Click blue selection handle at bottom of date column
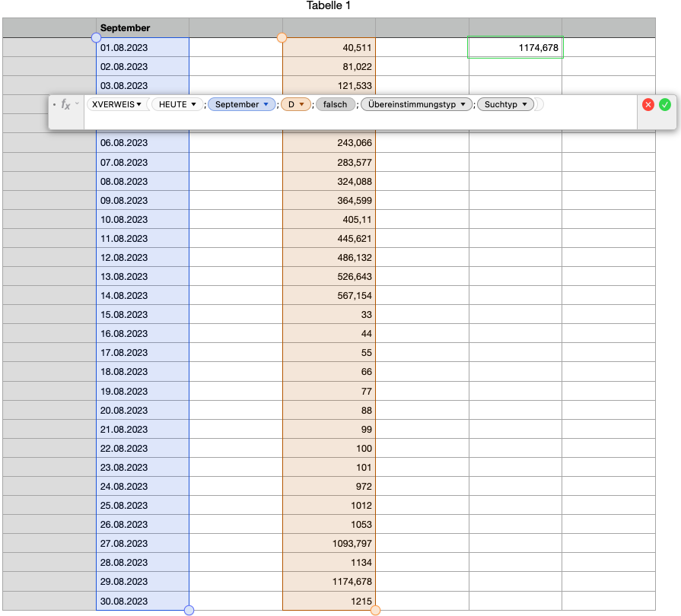Screen dimensions: 681x616 click(189, 610)
